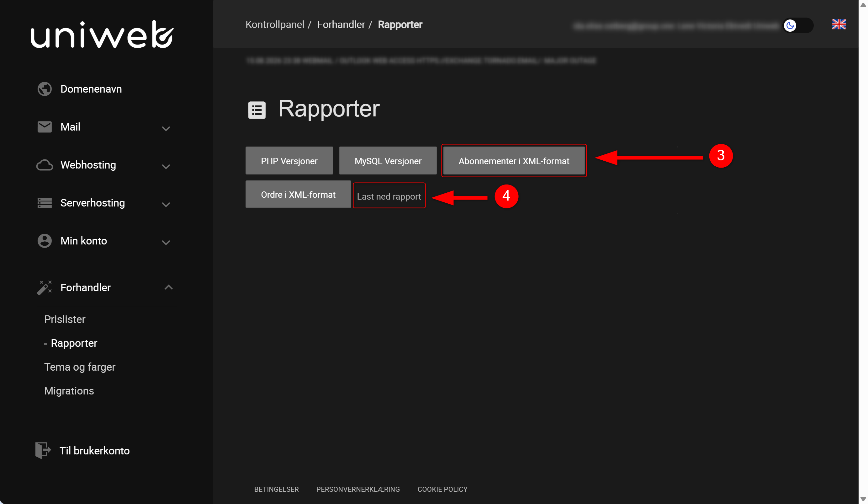The height and width of the screenshot is (504, 868).
Task: Click the Min konto user icon
Action: [45, 241]
